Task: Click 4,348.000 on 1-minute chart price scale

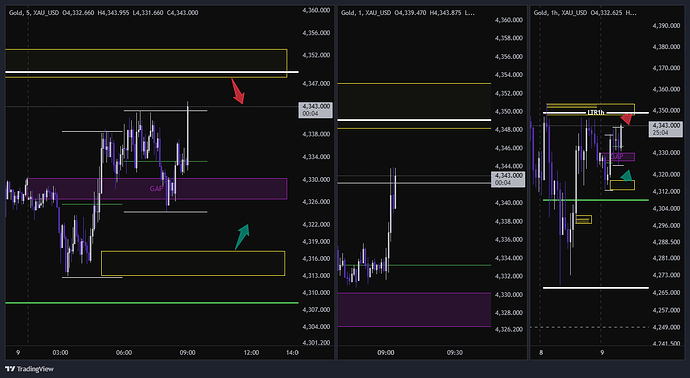Action: click(x=509, y=130)
